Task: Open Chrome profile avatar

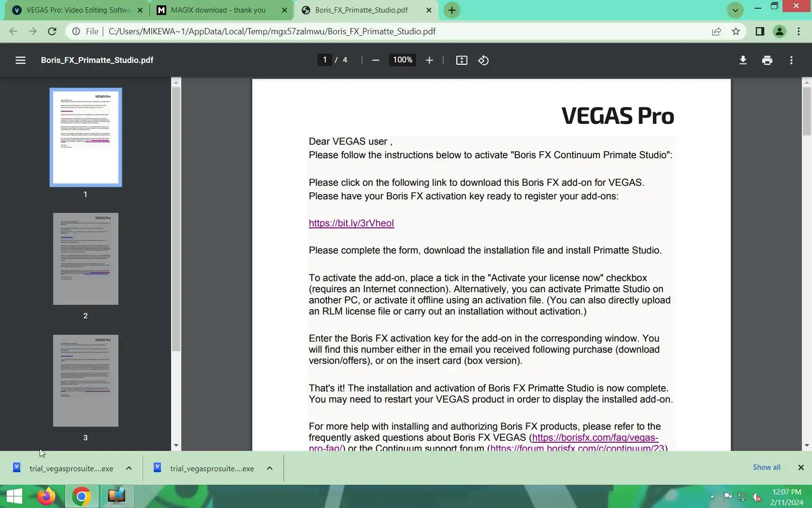Action: point(779,31)
